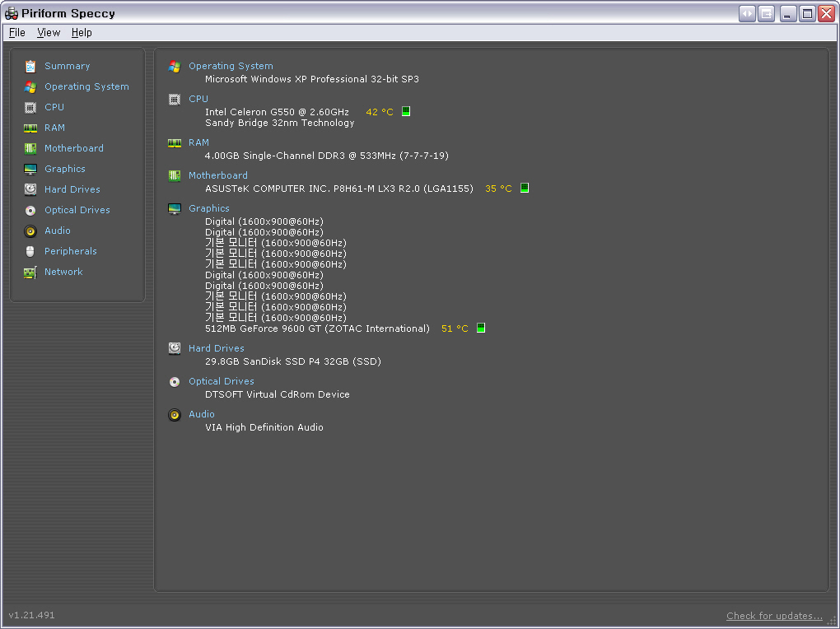This screenshot has width=840, height=629.
Task: Click the Optical Drives disc icon in sidebar
Action: 30,211
